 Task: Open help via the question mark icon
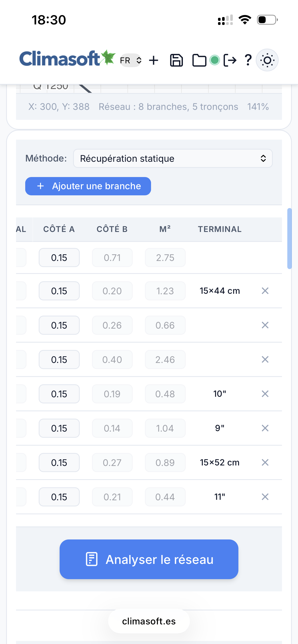[x=248, y=60]
